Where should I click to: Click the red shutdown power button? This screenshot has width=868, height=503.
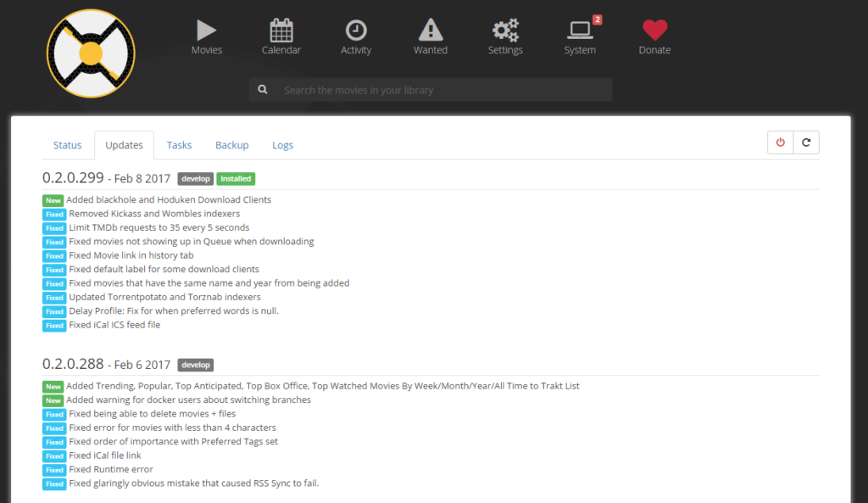click(x=781, y=143)
